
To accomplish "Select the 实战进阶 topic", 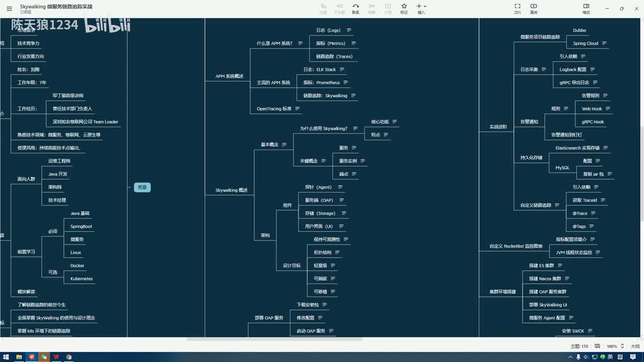I will pyautogui.click(x=499, y=127).
